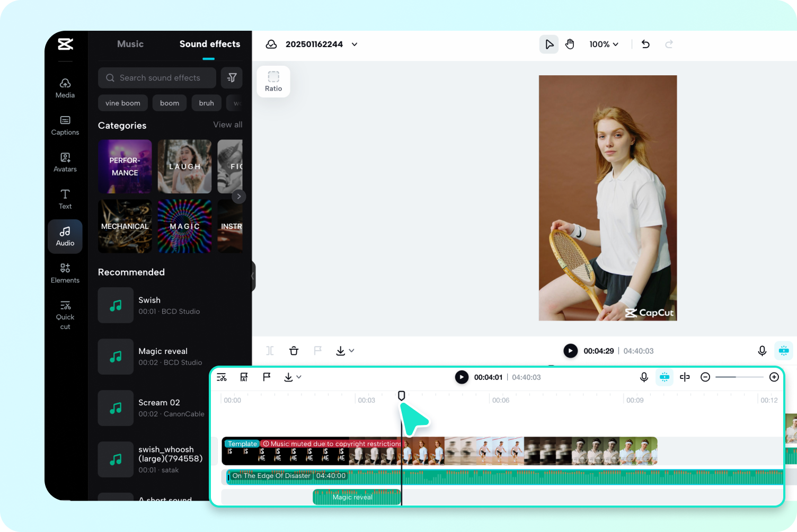Open the zoom level 100% dropdown
The image size is (797, 532).
604,44
